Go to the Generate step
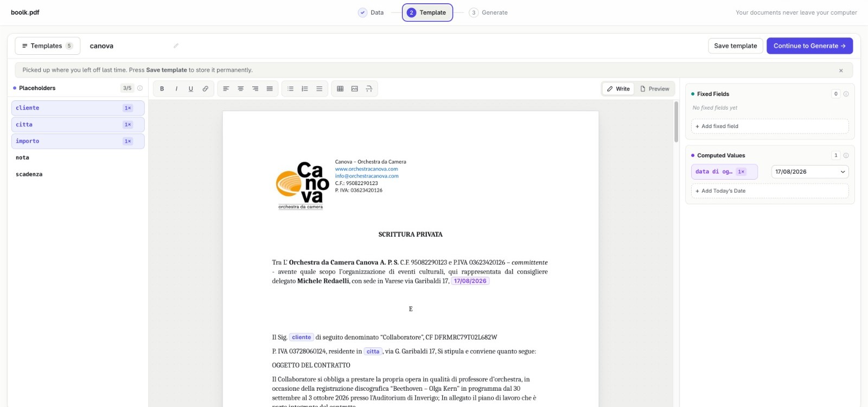Viewport: 868px width, 407px height. pyautogui.click(x=489, y=12)
